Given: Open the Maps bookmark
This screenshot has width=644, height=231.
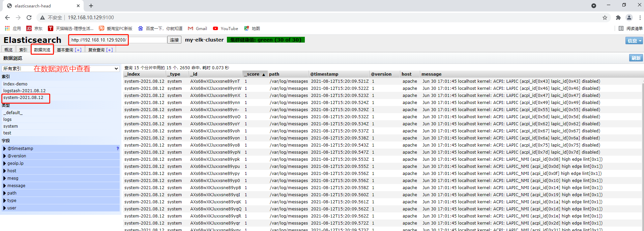Looking at the screenshot, I should (252, 28).
